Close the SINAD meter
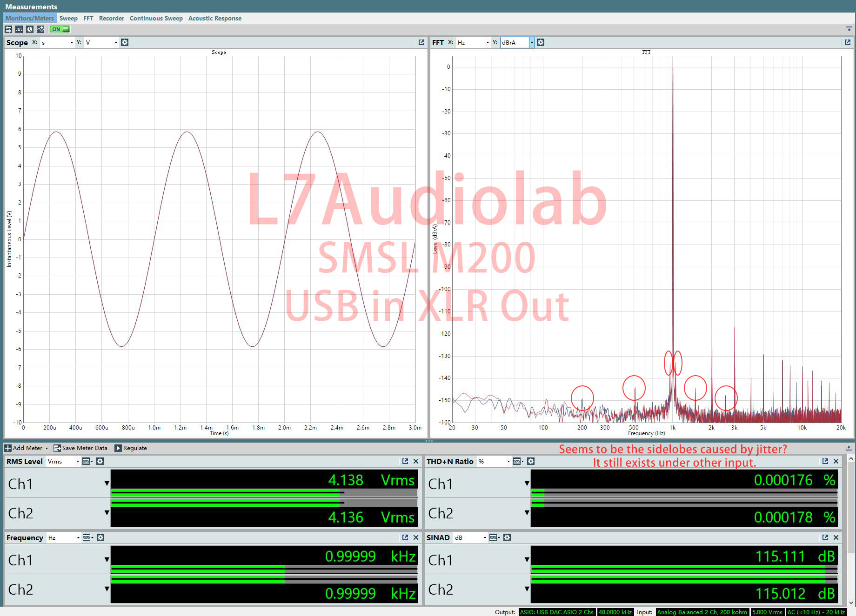 [836, 537]
